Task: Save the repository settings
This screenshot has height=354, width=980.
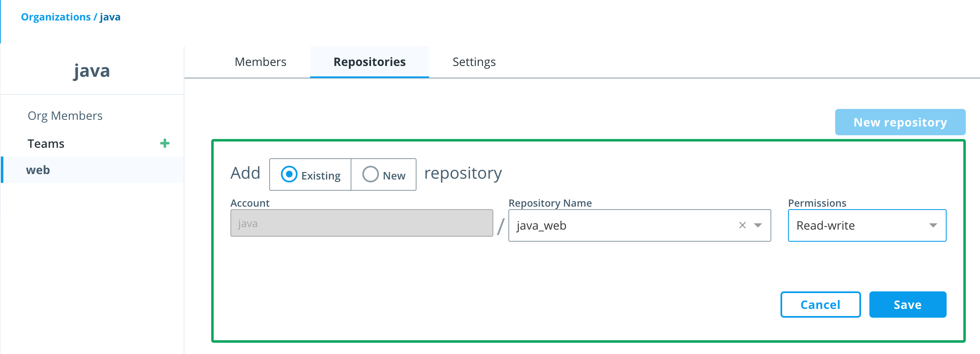Action: [x=908, y=304]
